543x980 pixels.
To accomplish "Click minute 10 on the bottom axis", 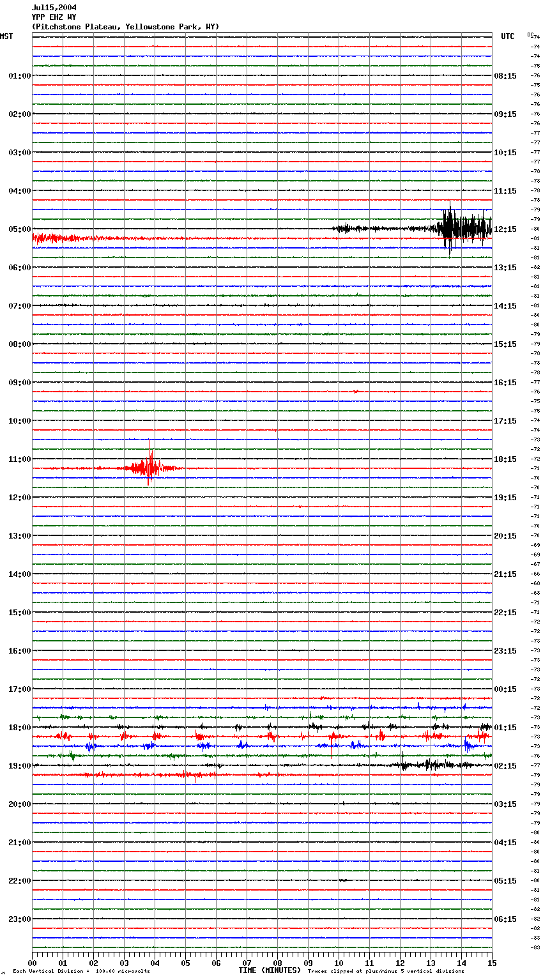I will pos(339,963).
